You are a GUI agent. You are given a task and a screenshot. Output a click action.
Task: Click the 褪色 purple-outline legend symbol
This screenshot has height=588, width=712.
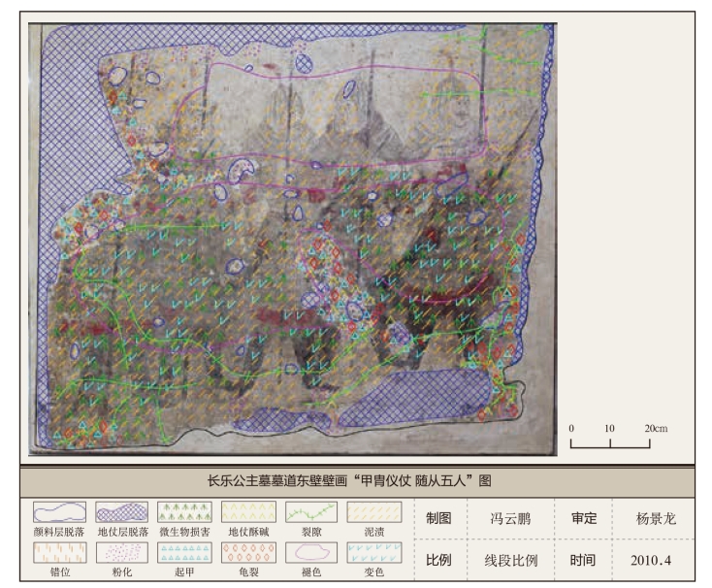(311, 552)
